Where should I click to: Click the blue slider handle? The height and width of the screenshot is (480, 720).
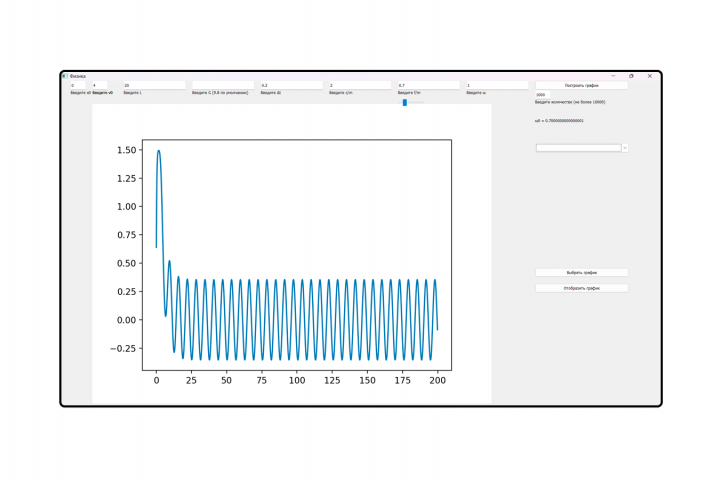[405, 102]
